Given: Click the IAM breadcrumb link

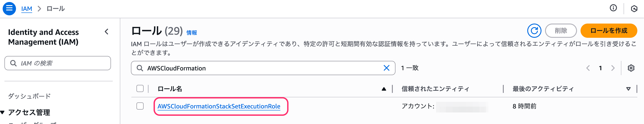Looking at the screenshot, I should coord(26,9).
